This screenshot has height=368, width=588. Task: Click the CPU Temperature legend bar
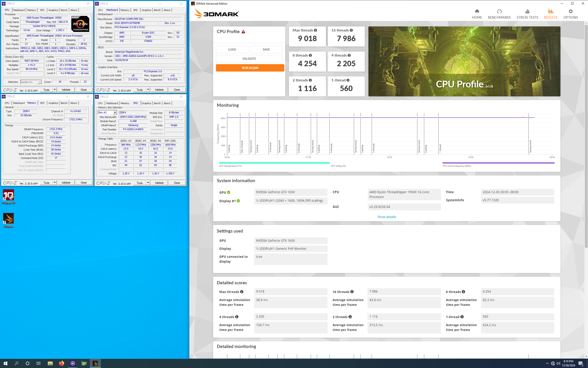274,163
